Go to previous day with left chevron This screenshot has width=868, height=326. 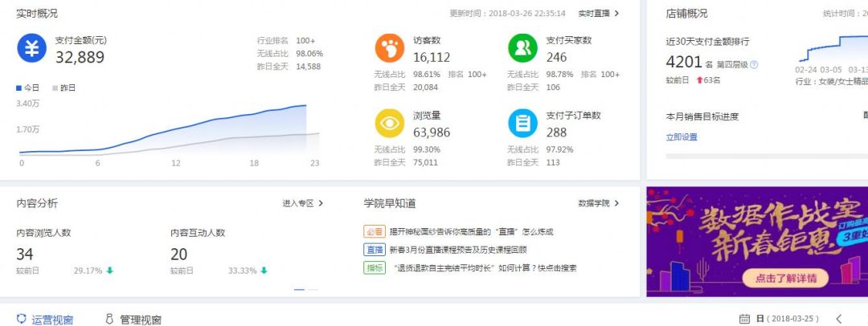click(839, 319)
